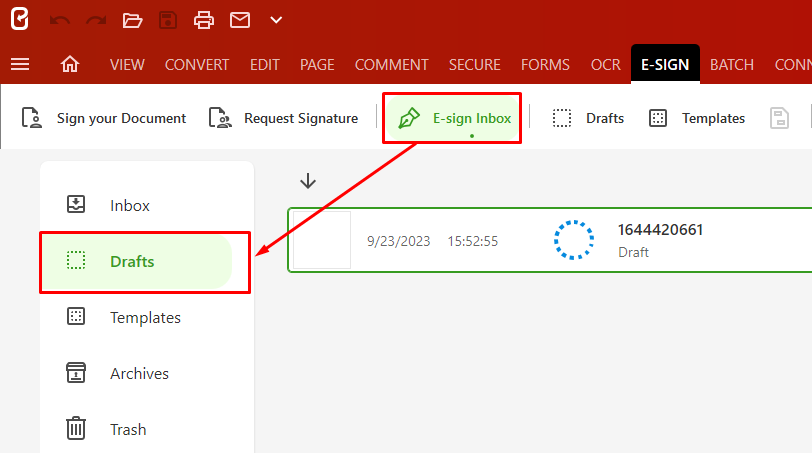The width and height of the screenshot is (812, 453).
Task: Click the greyed-out save icon in ribbon
Action: 779,118
